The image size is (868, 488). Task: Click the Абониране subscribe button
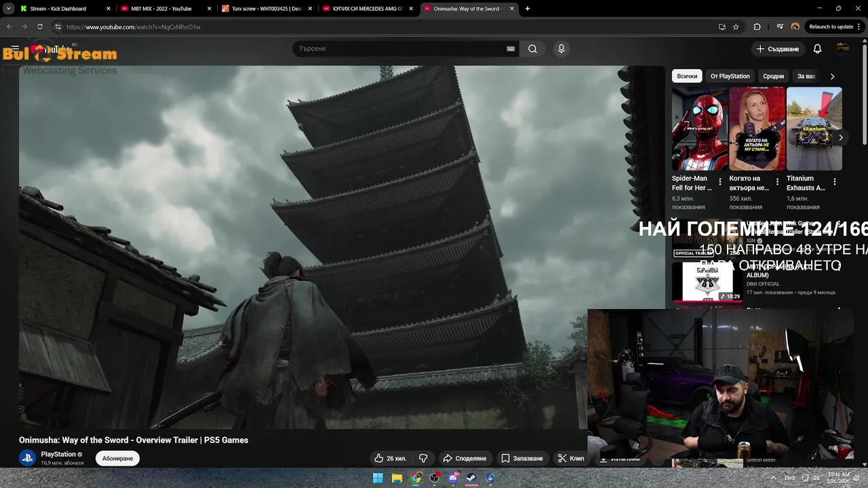point(117,459)
